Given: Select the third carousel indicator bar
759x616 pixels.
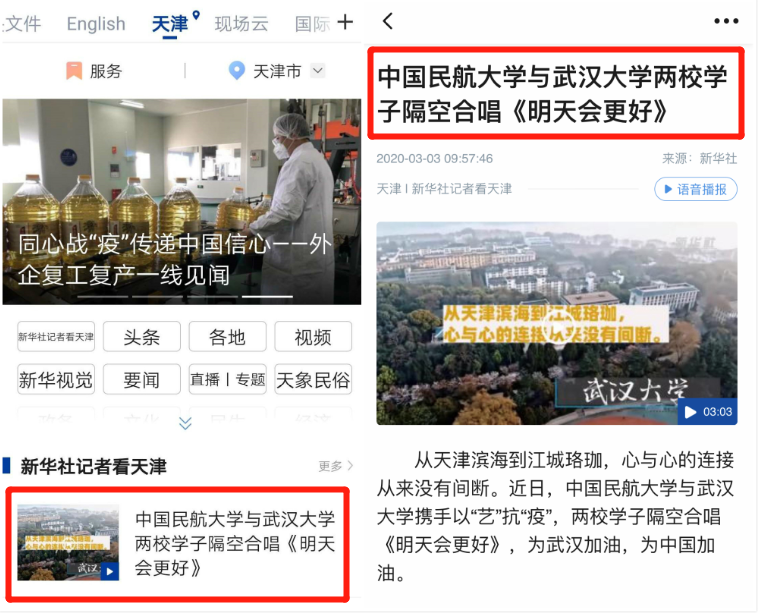Looking at the screenshot, I should [x=267, y=296].
